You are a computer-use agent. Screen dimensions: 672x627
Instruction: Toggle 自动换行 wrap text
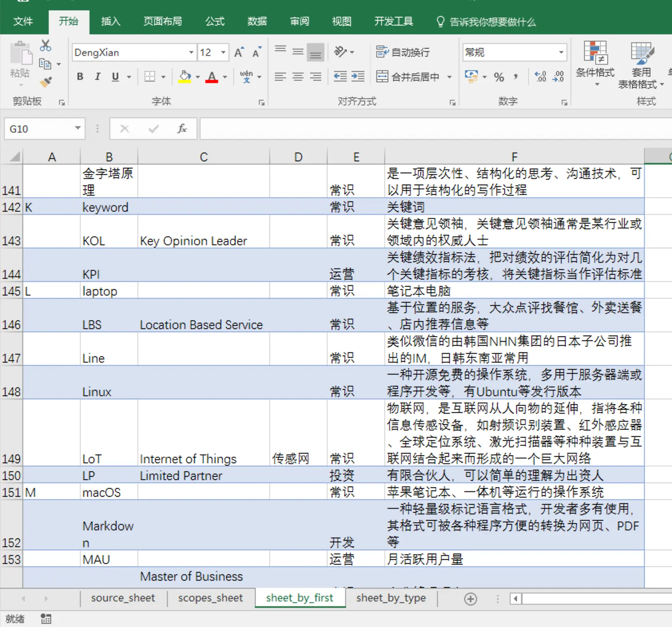pos(403,52)
